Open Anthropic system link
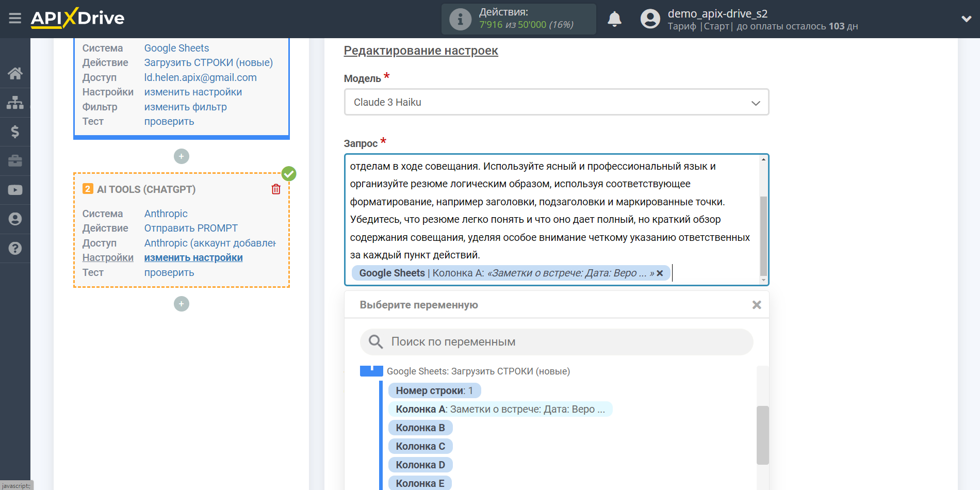 (x=166, y=214)
